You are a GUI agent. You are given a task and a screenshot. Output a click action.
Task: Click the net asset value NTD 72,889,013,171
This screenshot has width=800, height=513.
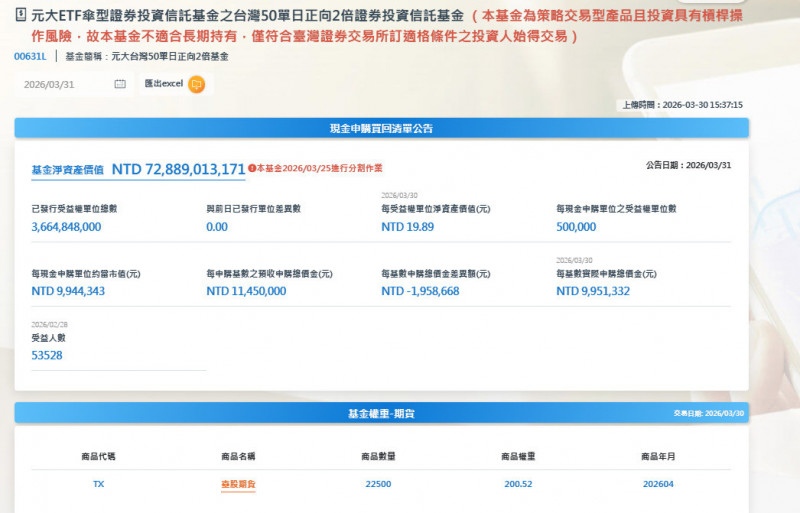coord(179,169)
